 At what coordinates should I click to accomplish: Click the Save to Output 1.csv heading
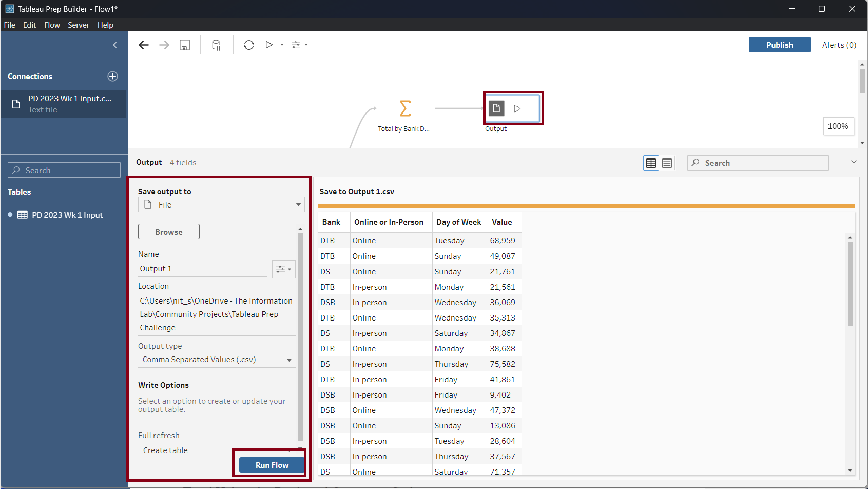click(357, 192)
